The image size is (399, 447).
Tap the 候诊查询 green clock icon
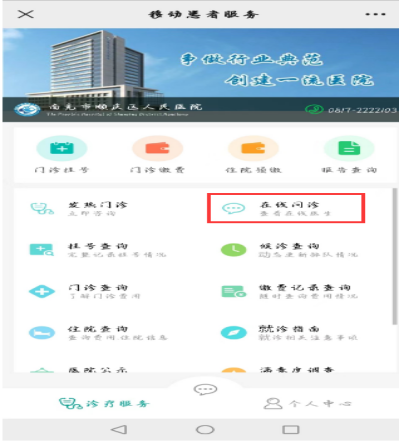pos(234,250)
